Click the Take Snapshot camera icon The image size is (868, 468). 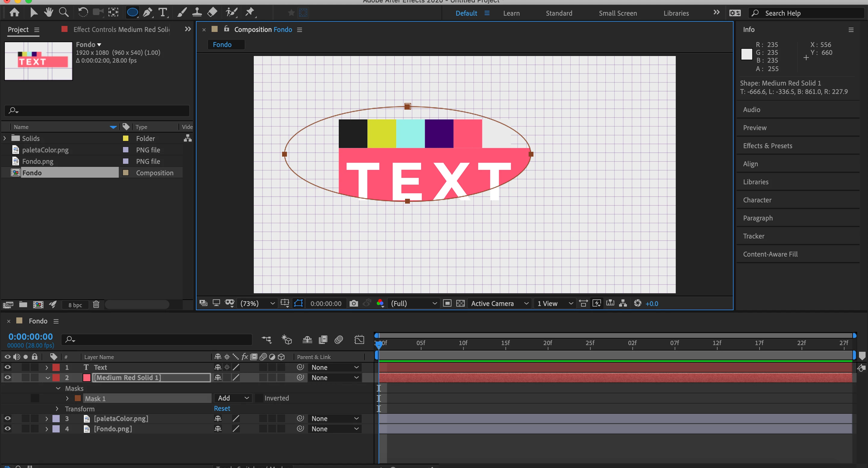click(354, 303)
